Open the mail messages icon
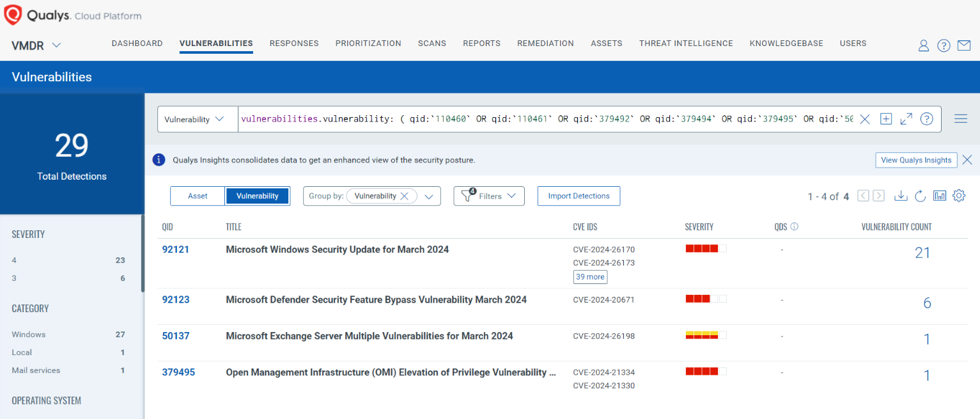 click(x=964, y=45)
